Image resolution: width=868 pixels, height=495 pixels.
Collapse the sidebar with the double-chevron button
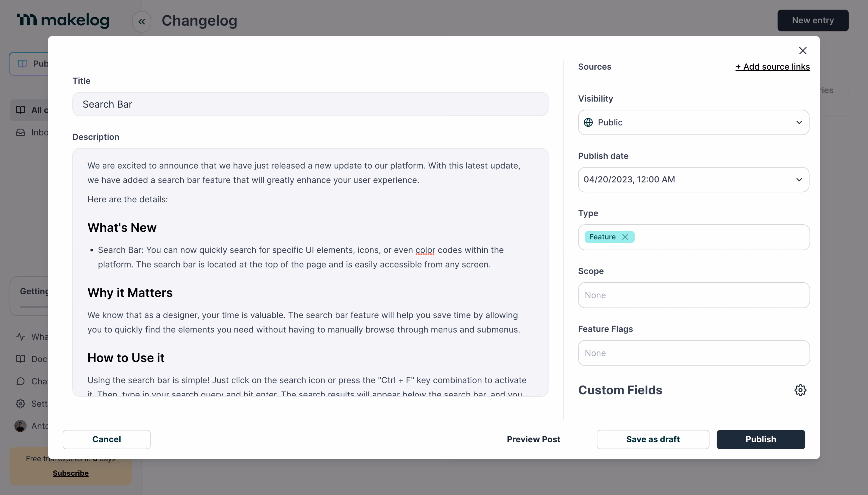141,21
